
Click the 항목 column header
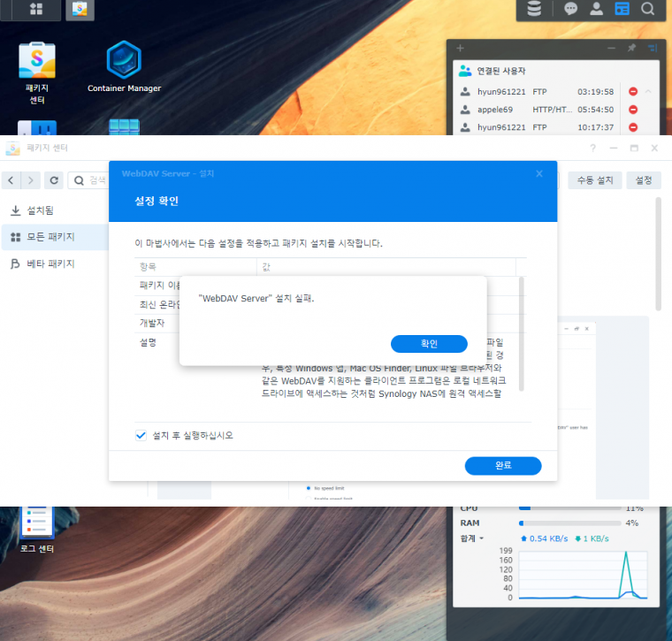[x=148, y=267]
